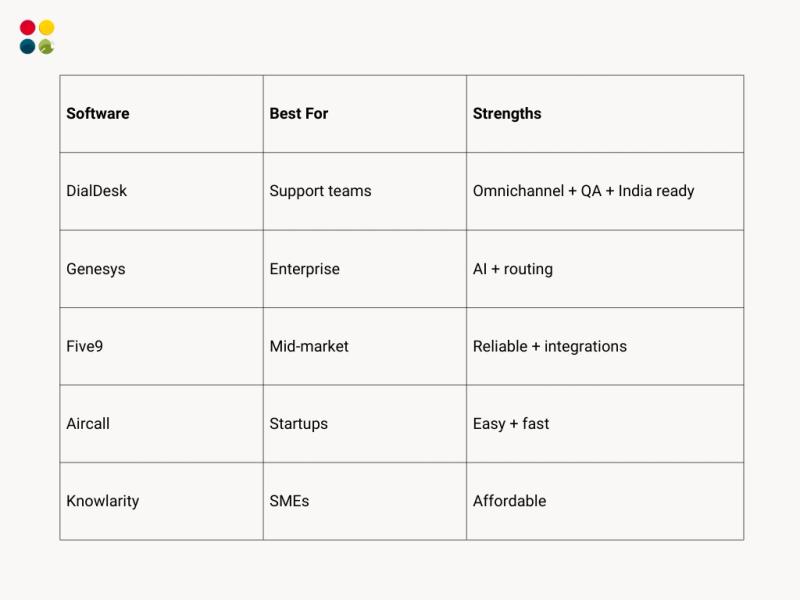Click the Startups cell
Viewport: 800px width, 600px height.
pos(365,424)
